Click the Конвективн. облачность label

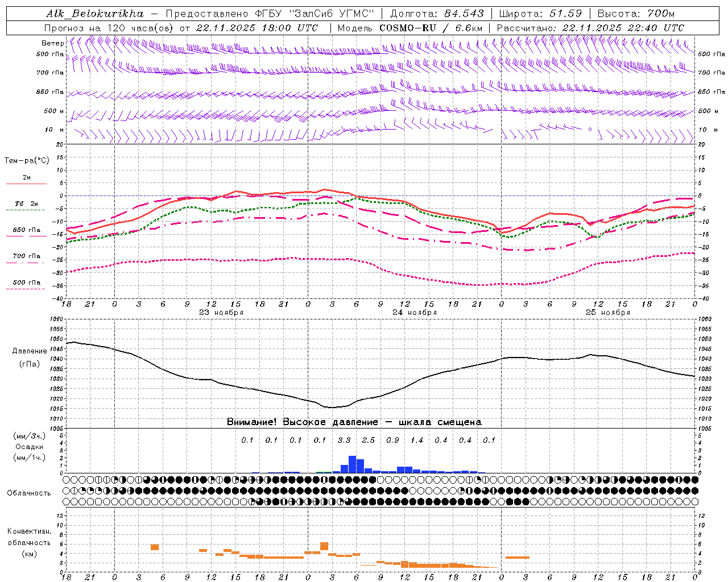click(x=29, y=537)
